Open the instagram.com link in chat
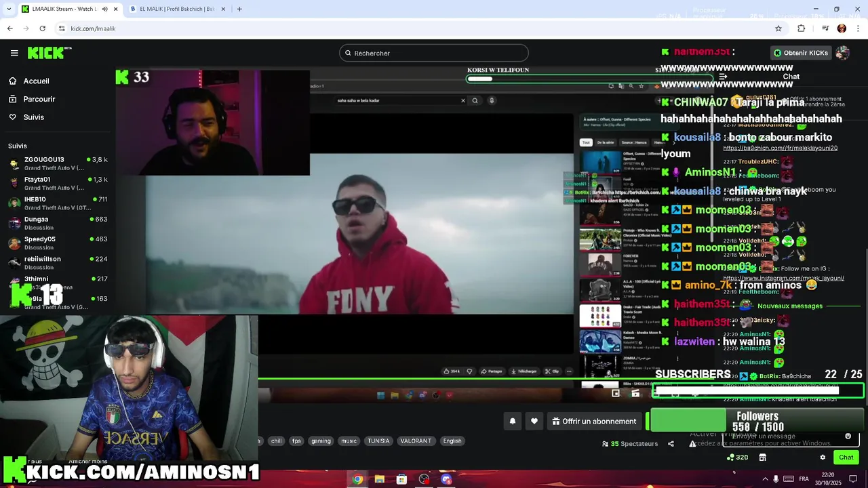 (x=783, y=278)
